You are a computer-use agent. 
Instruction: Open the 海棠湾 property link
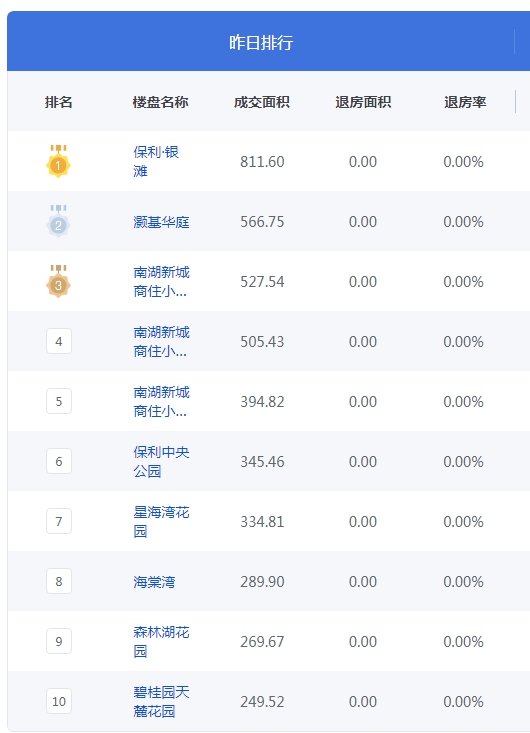click(x=154, y=582)
